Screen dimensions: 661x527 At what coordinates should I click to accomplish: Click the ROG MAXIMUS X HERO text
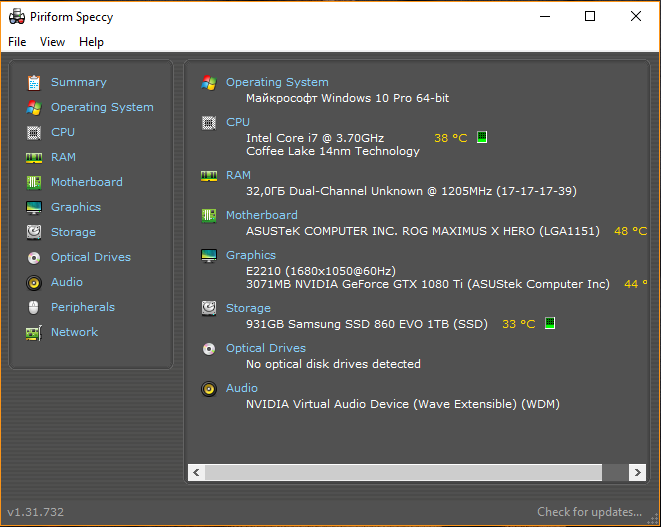coord(468,231)
